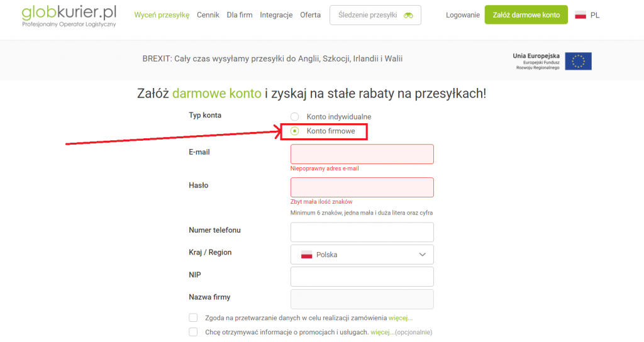The width and height of the screenshot is (644, 342).
Task: Open the Cennik menu item
Action: point(208,15)
